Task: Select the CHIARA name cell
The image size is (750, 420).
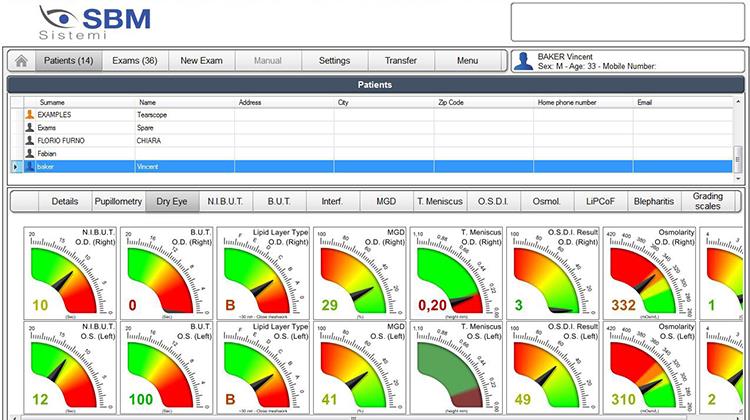Action: (185, 141)
